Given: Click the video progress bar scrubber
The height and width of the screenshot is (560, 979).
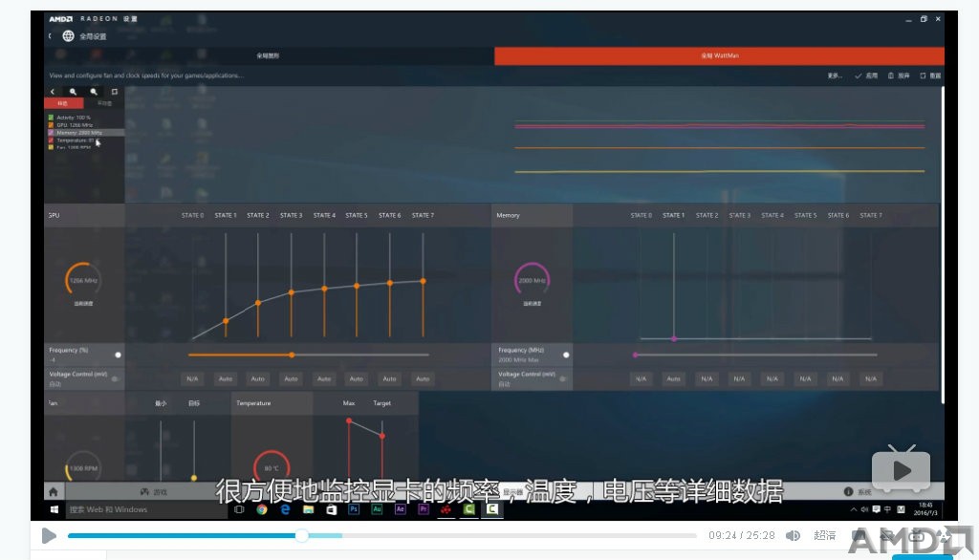Looking at the screenshot, I should pyautogui.click(x=302, y=536).
